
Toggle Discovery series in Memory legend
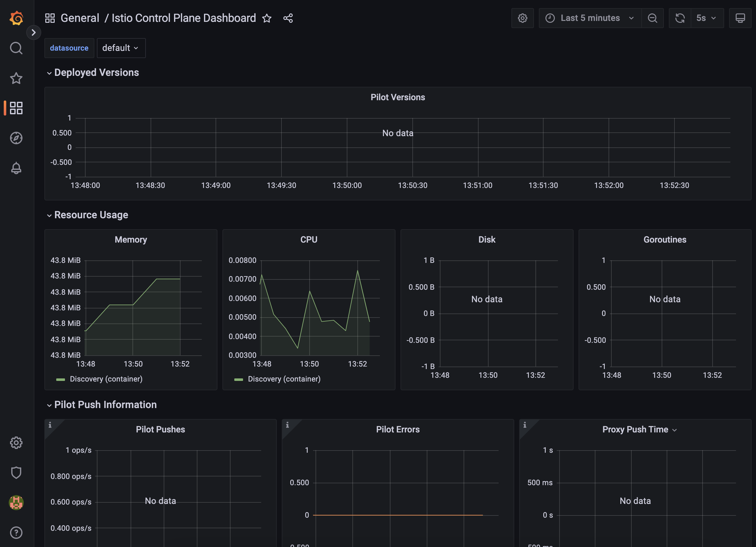point(106,379)
